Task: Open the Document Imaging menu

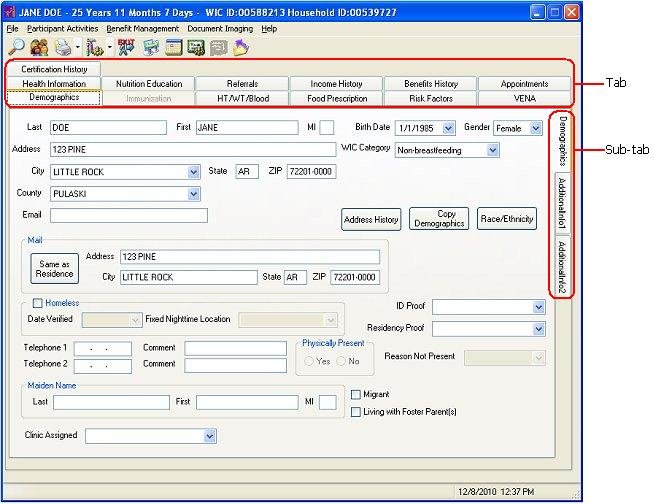Action: 220,29
